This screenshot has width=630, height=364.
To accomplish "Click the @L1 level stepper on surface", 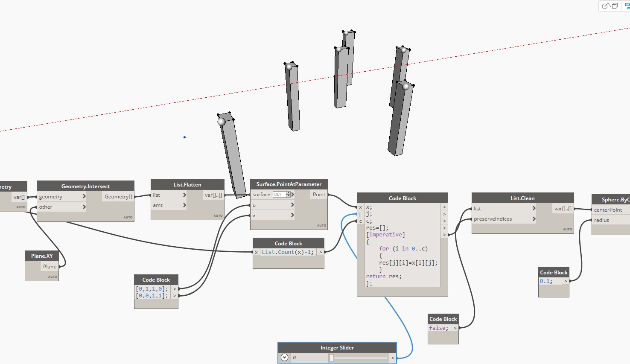I will [289, 195].
